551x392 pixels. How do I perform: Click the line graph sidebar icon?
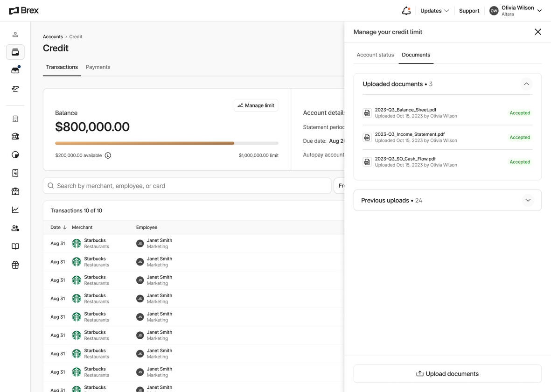click(x=15, y=210)
